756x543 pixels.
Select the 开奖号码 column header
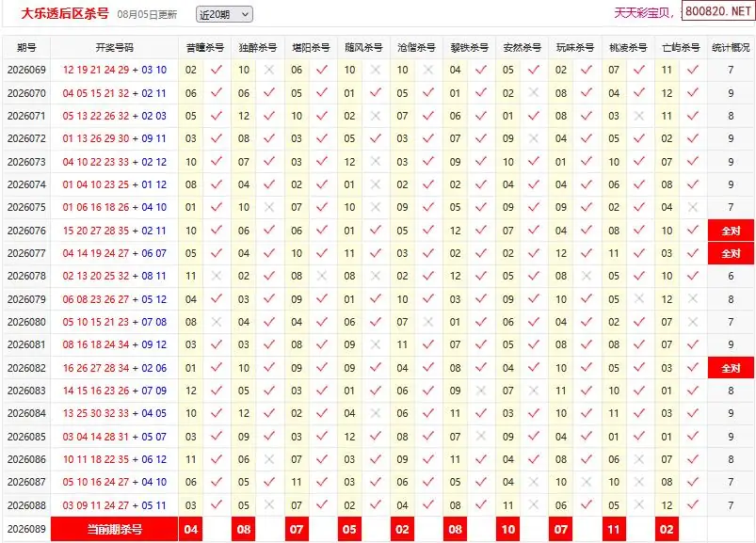pos(114,47)
